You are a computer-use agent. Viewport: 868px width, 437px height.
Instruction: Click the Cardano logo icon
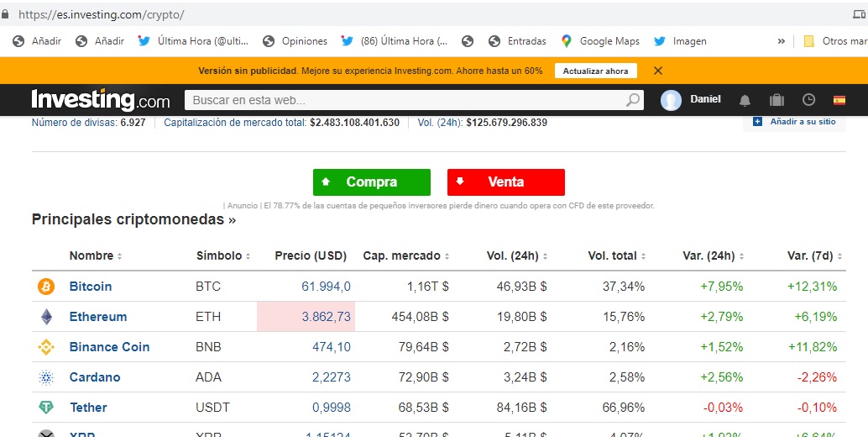click(46, 377)
